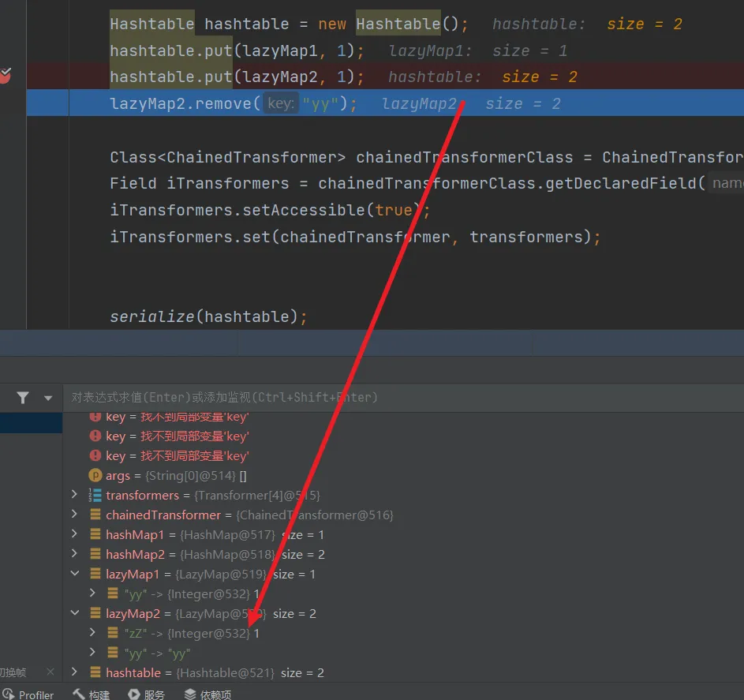Click the args parameter icon

[95, 475]
